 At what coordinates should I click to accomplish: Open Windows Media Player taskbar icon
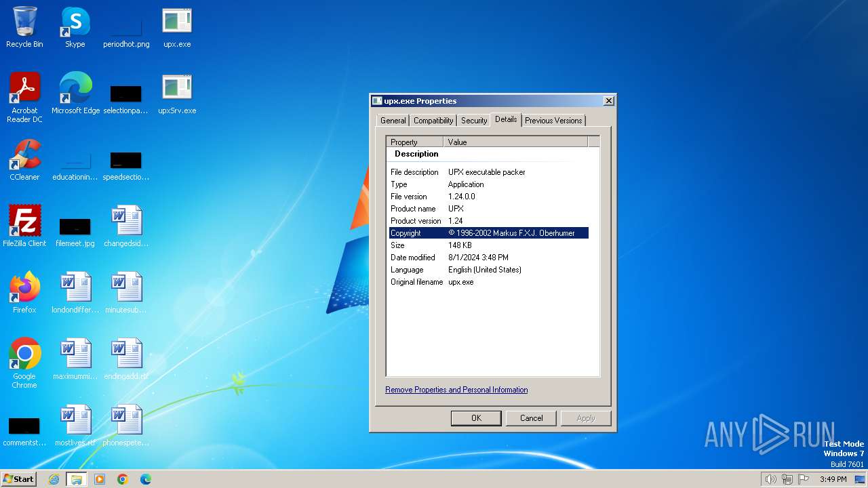pyautogui.click(x=100, y=479)
